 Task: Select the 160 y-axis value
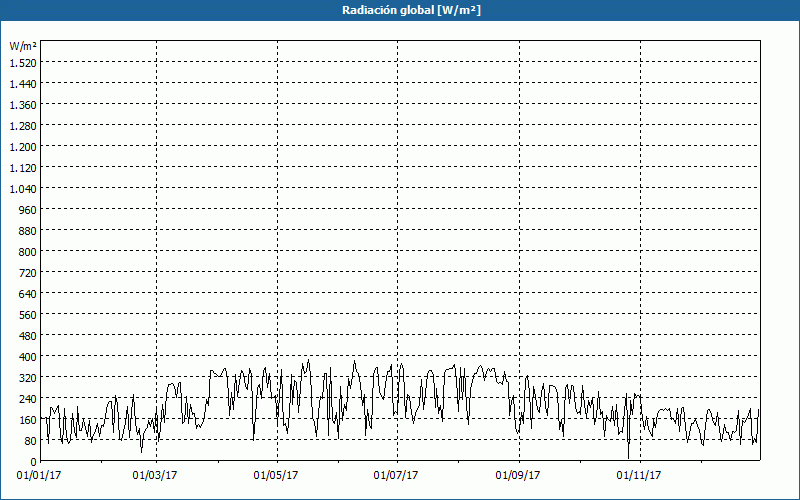click(28, 420)
